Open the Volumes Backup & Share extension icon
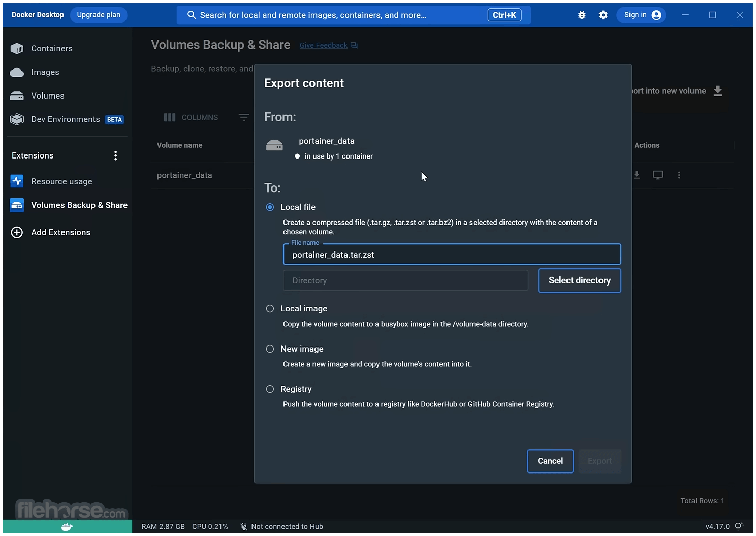 [x=17, y=205]
